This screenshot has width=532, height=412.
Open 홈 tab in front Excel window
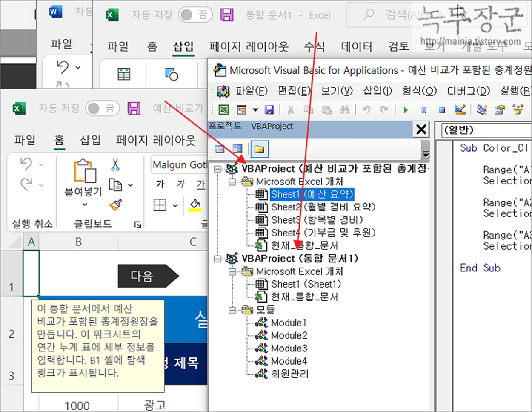point(59,140)
